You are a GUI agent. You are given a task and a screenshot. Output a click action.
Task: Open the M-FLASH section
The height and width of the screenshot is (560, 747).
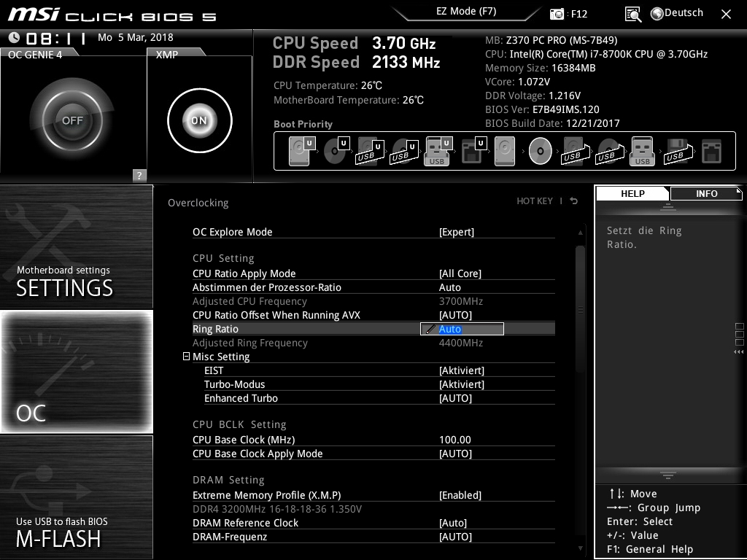pyautogui.click(x=76, y=497)
